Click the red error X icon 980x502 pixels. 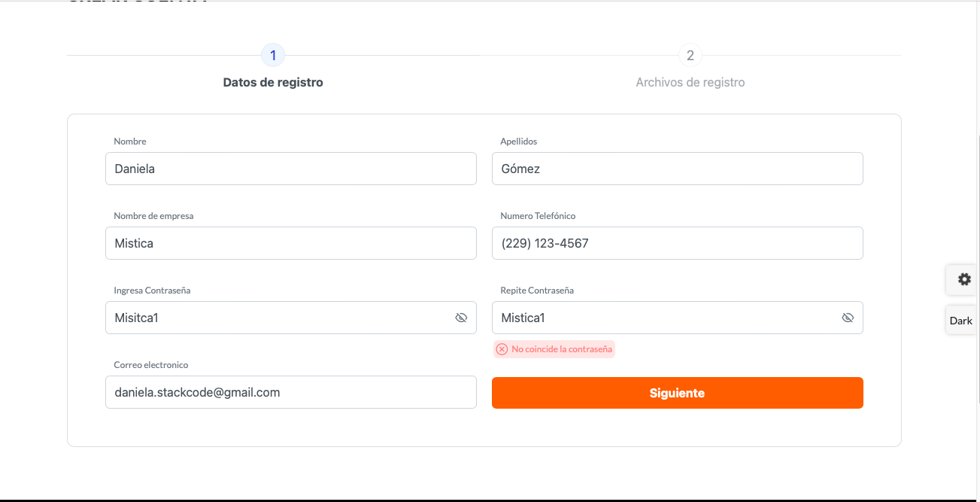click(502, 349)
